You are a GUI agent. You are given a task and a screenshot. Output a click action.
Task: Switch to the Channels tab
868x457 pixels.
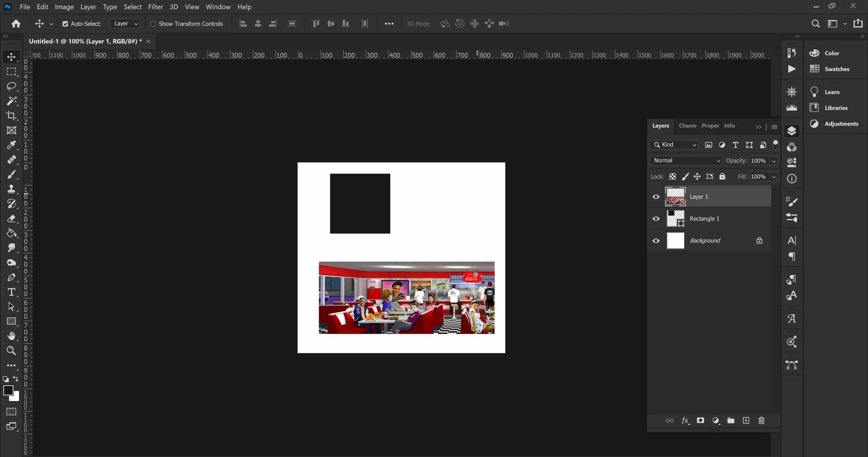coord(687,126)
